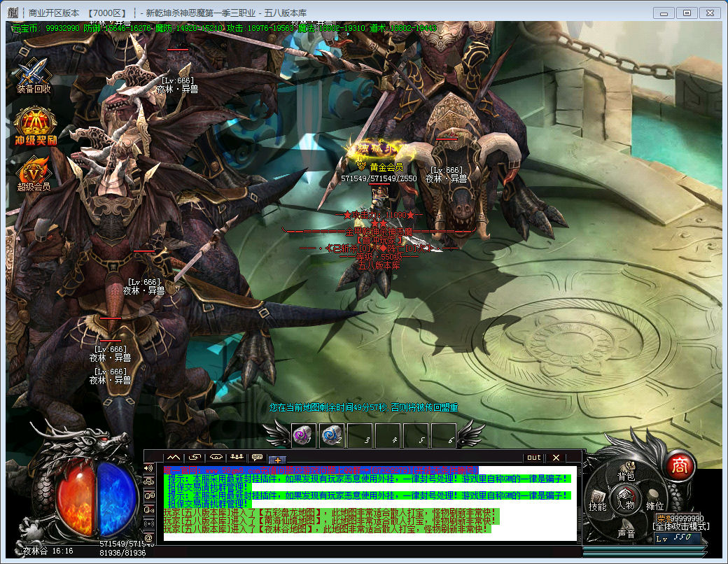
Task: Toggle the face-with-waves shout channel icon
Action: click(x=148, y=509)
